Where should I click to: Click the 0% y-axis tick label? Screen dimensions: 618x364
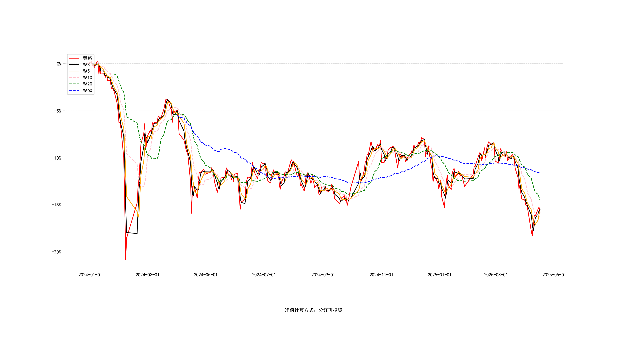tap(59, 64)
